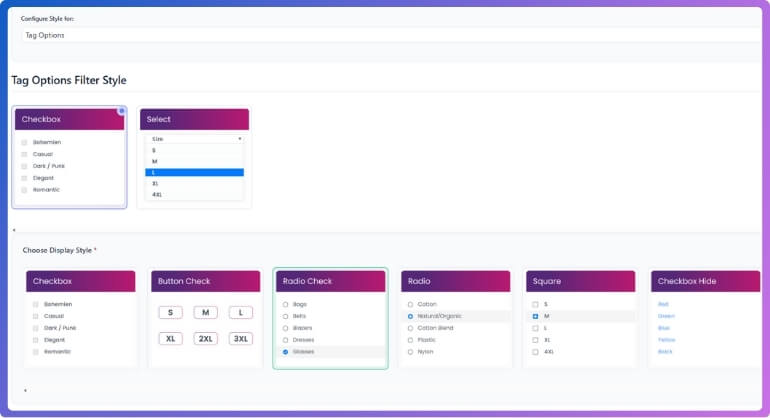Check the Square style M checkbox
Screen dimensions: 770x418
click(x=536, y=316)
